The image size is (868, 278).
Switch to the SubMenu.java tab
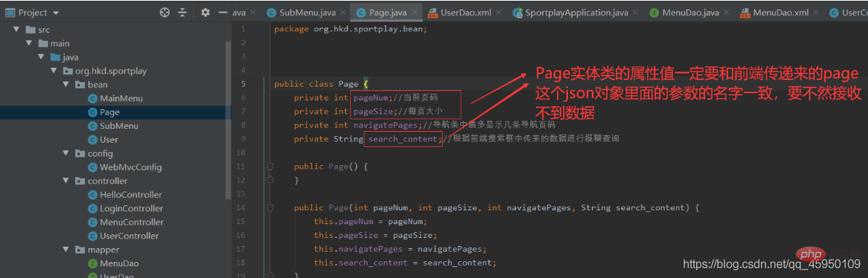(x=301, y=12)
